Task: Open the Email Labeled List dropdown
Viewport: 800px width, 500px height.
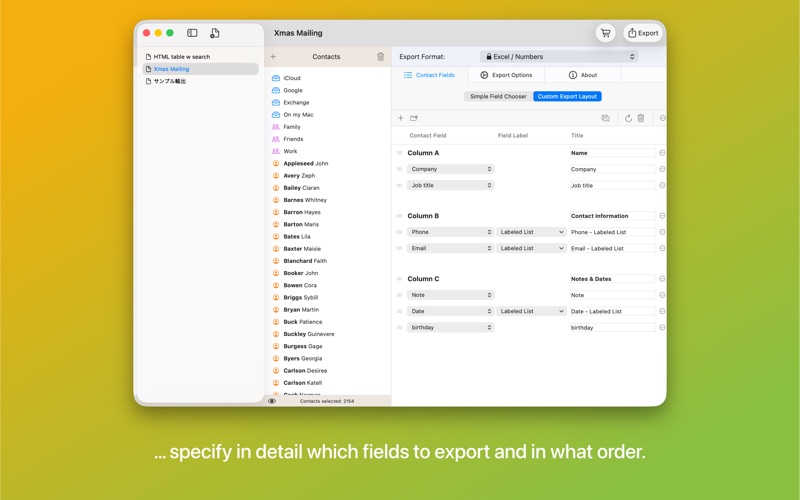Action: (x=531, y=248)
